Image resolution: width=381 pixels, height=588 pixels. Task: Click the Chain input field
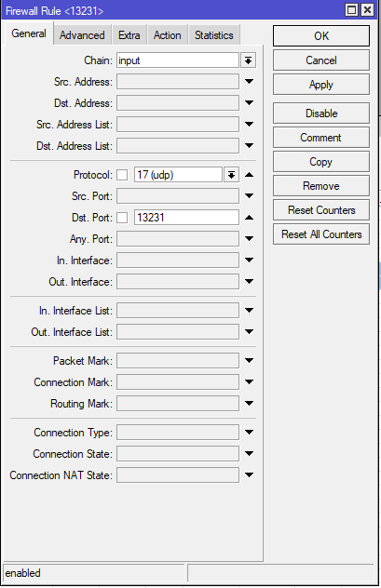pyautogui.click(x=178, y=60)
